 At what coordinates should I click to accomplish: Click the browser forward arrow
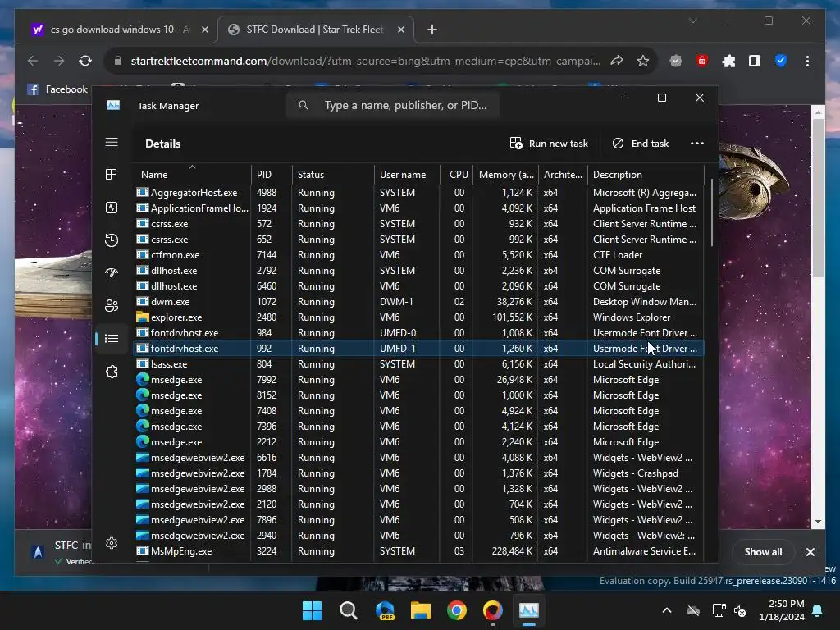[59, 61]
